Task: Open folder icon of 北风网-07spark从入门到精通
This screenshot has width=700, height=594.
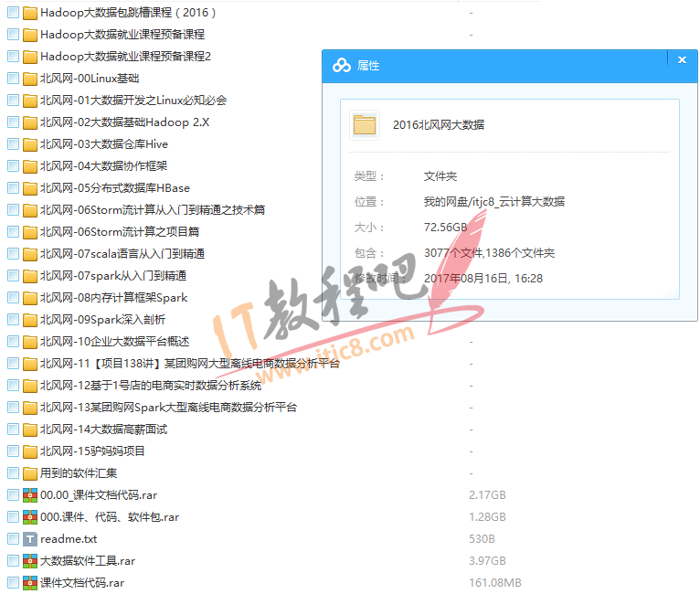Action: coord(30,276)
